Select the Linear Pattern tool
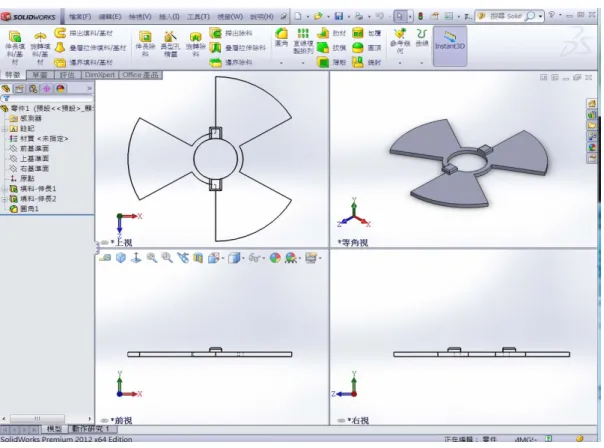Image resolution: width=604 pixels, height=448 pixels. [303, 41]
